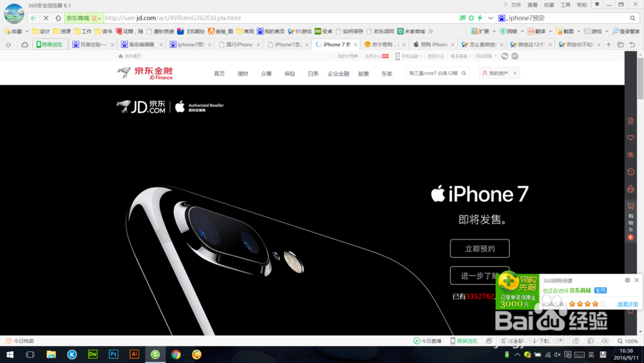The height and width of the screenshot is (363, 644).
Task: Click the skin shirt icon in title bar
Action: click(x=597, y=5)
